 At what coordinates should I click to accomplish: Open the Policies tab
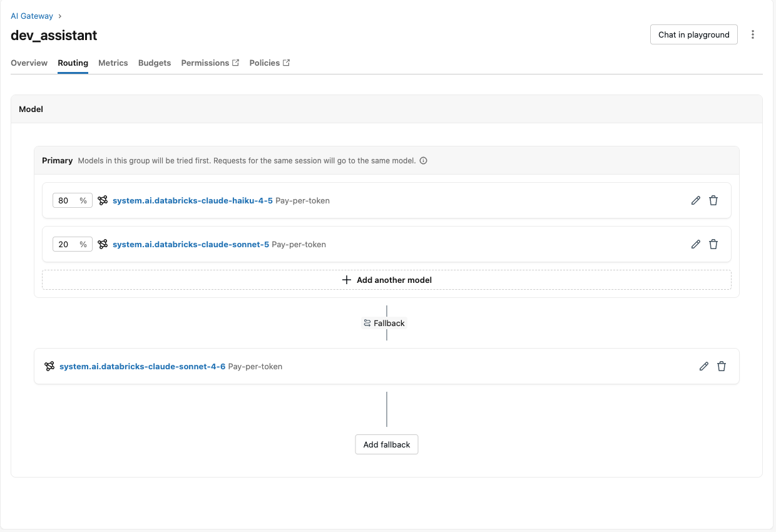(270, 63)
